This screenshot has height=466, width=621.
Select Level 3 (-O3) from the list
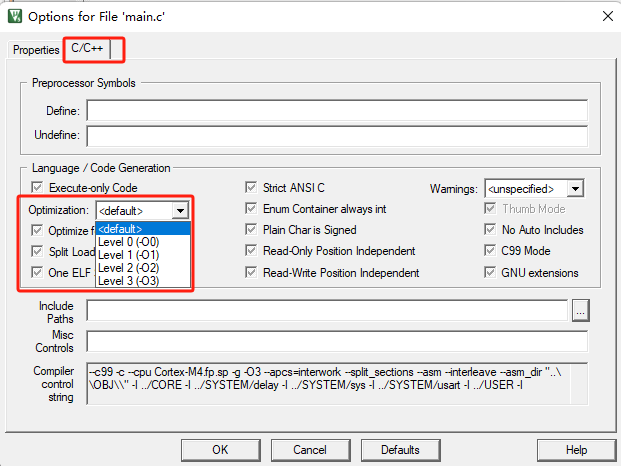[131, 280]
